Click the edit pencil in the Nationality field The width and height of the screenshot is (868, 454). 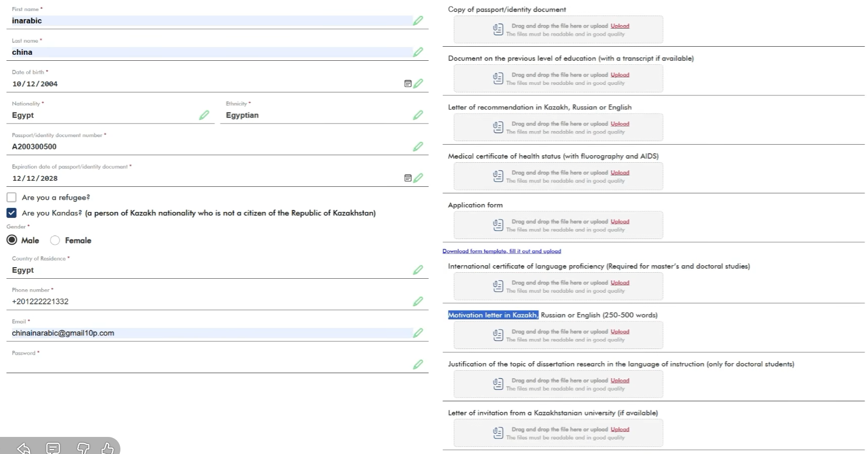tap(204, 115)
